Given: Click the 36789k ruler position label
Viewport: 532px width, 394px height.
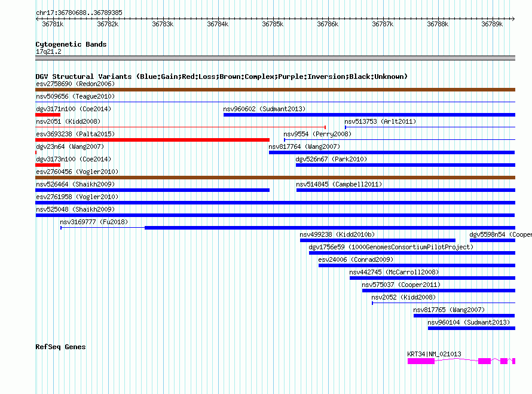Looking at the screenshot, I should [x=492, y=24].
